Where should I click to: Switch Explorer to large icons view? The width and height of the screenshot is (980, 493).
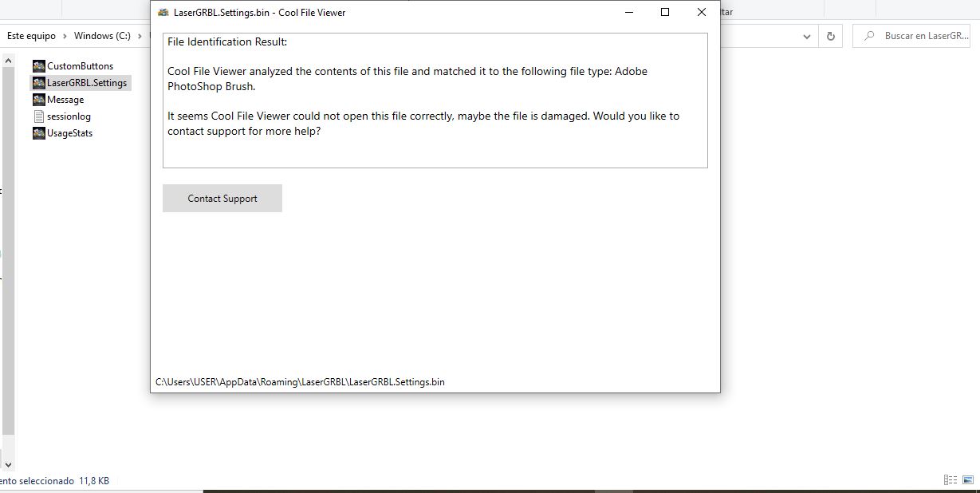point(968,480)
